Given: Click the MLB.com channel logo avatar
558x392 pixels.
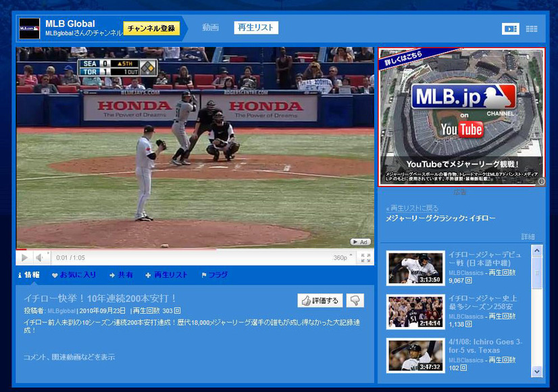Looking at the screenshot, I should click(x=29, y=28).
